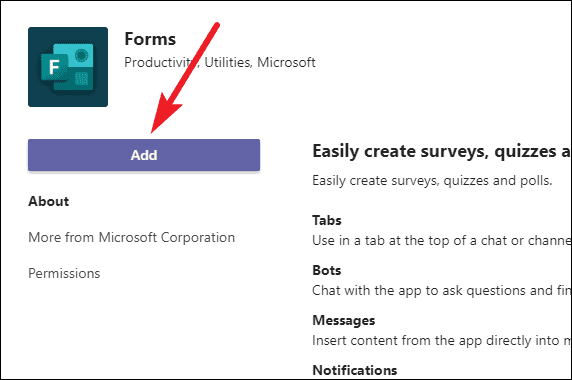Select the Tabs capability heading
572x380 pixels.
[x=327, y=220]
